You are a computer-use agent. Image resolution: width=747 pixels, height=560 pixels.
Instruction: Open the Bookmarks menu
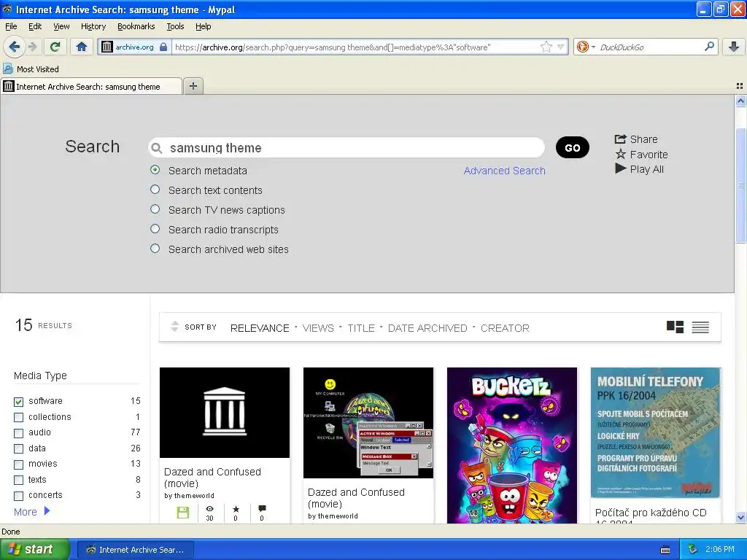tap(136, 26)
